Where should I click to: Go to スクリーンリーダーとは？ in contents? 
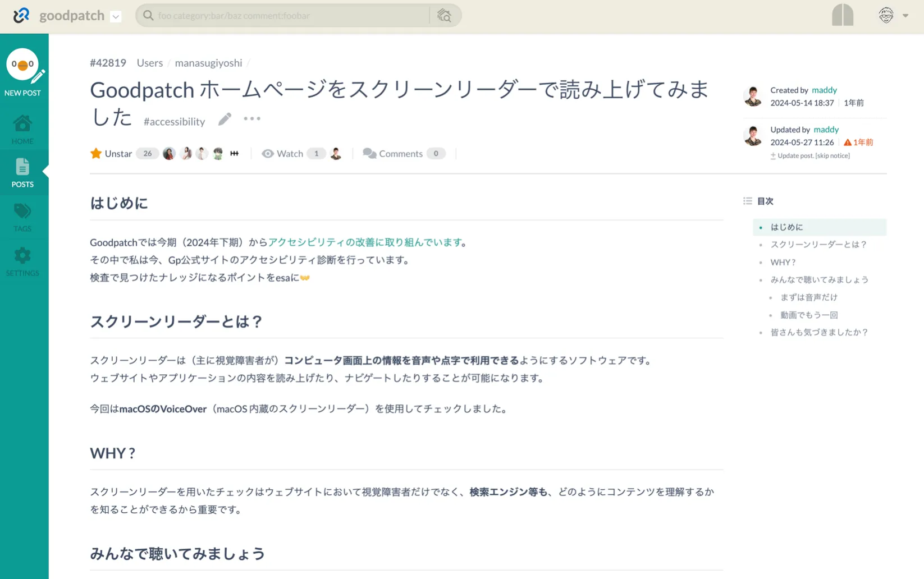[x=818, y=245]
